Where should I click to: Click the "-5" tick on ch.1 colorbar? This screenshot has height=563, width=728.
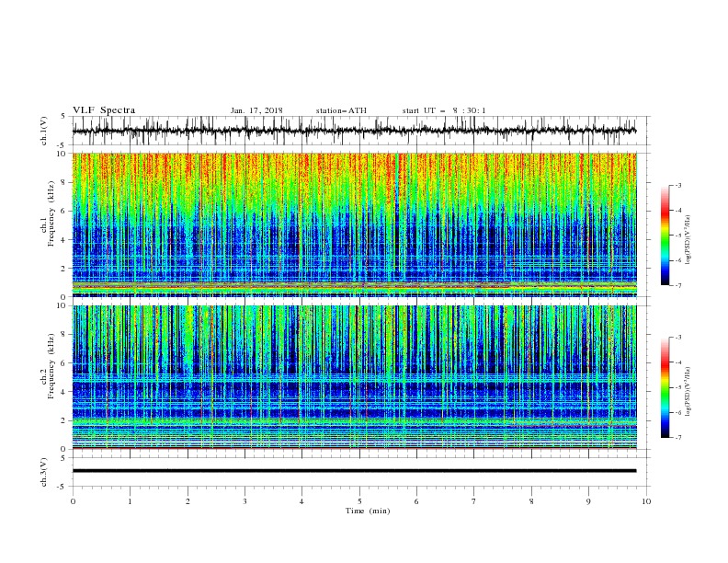pyautogui.click(x=677, y=236)
